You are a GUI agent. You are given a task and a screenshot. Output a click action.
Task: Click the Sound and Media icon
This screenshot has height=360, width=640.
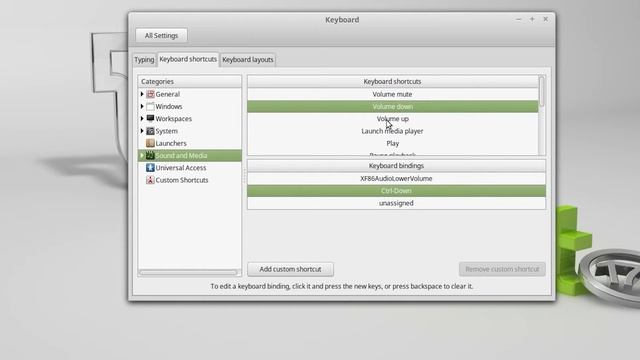pyautogui.click(x=150, y=156)
